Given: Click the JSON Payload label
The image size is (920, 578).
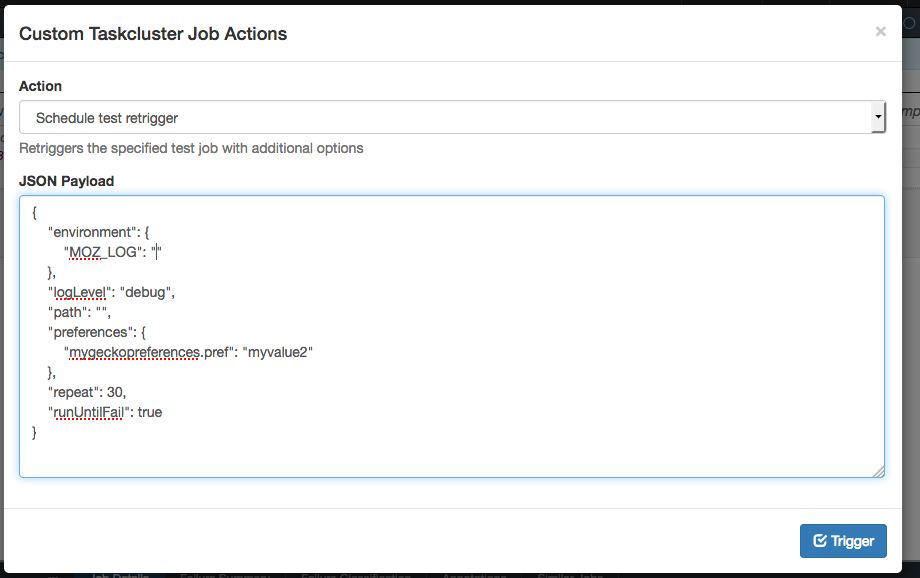Looking at the screenshot, I should pos(66,181).
